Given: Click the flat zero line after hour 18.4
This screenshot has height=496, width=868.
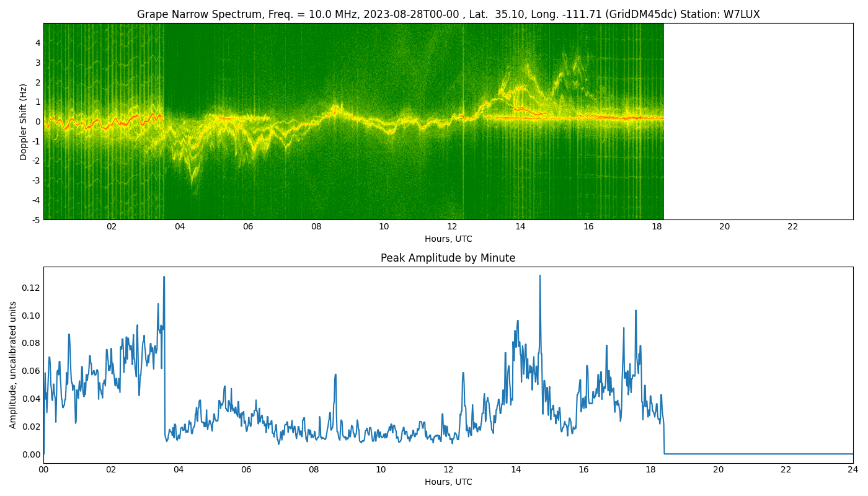Looking at the screenshot, I should click(x=758, y=454).
